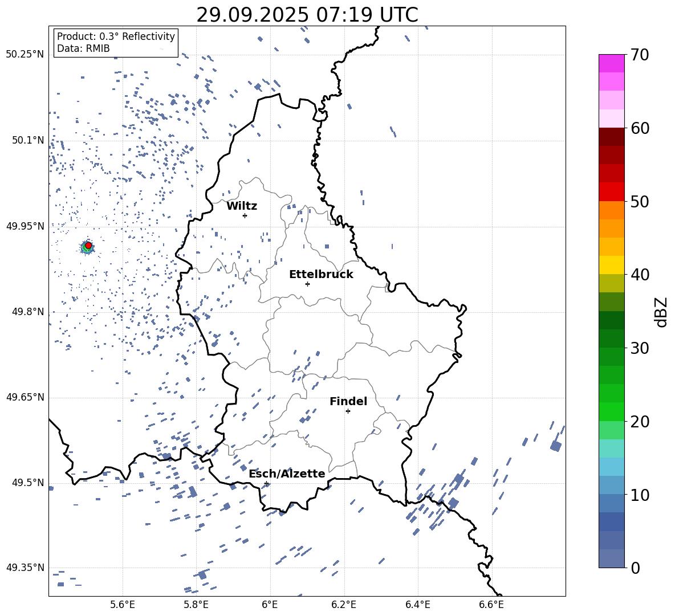675x616 pixels.
Task: Click the 49.65°N latitude label
Action: pyautogui.click(x=25, y=397)
